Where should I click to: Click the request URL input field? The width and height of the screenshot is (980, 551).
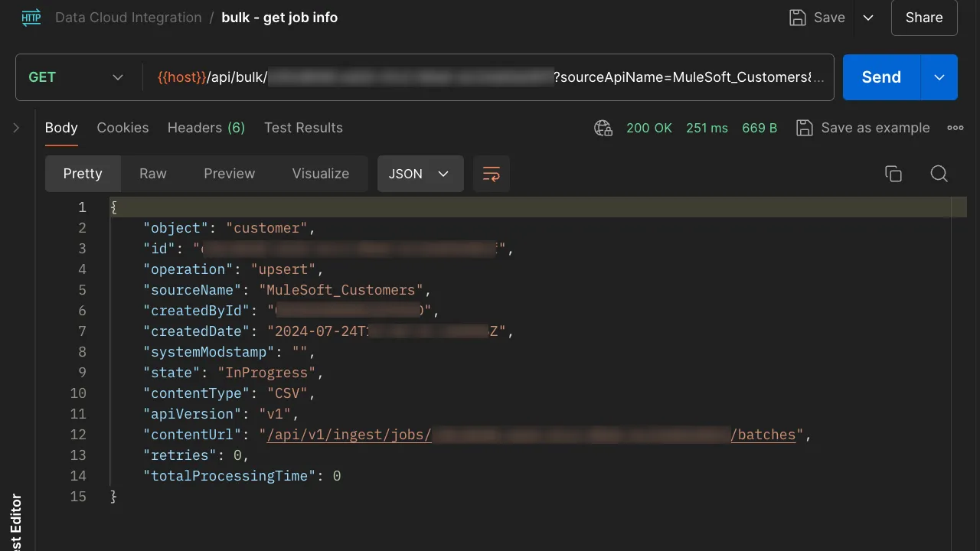(490, 77)
